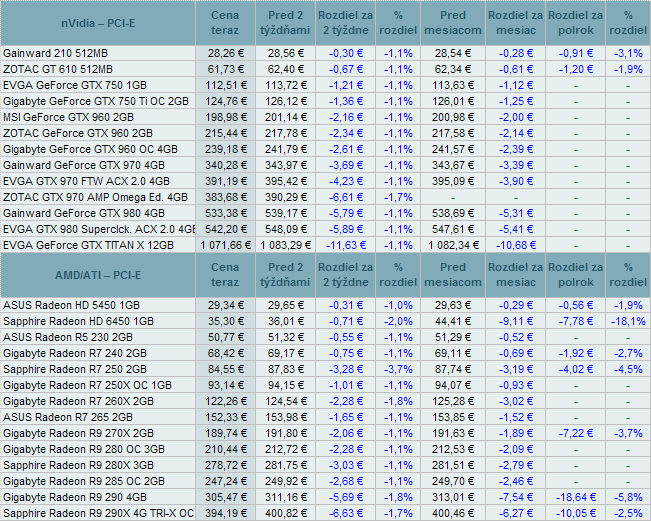Viewport: 651px width, 521px height.
Task: Click MSI GeForce GTX 960 2GB name
Action: point(69,117)
